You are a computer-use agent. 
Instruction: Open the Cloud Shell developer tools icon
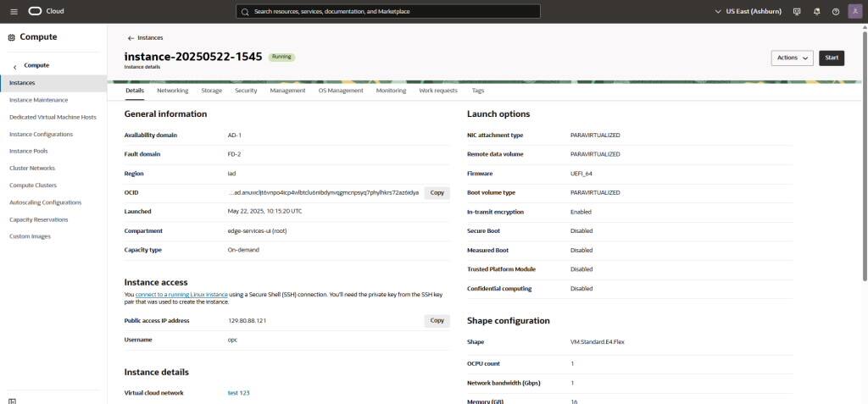[797, 11]
